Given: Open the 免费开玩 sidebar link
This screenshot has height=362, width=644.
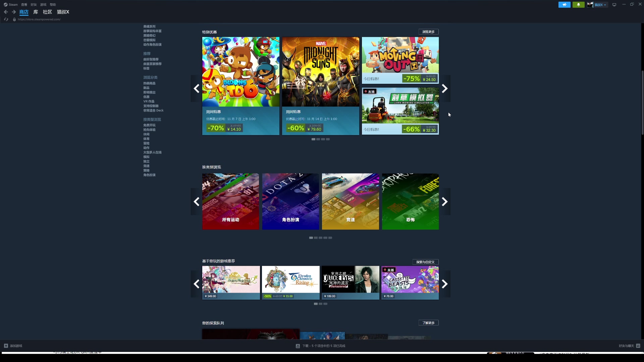Looking at the screenshot, I should pos(149,125).
